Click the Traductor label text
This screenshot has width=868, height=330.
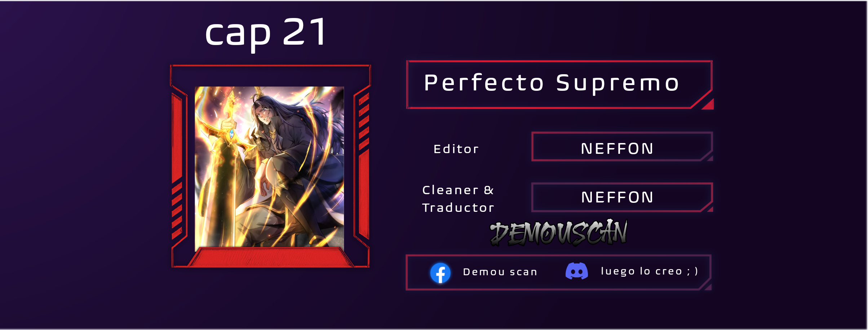click(458, 208)
